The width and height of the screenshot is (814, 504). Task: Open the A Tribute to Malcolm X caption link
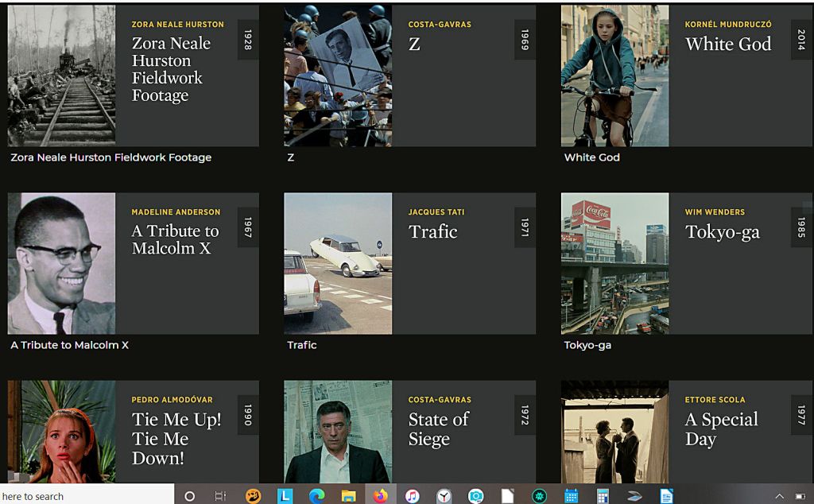(69, 345)
